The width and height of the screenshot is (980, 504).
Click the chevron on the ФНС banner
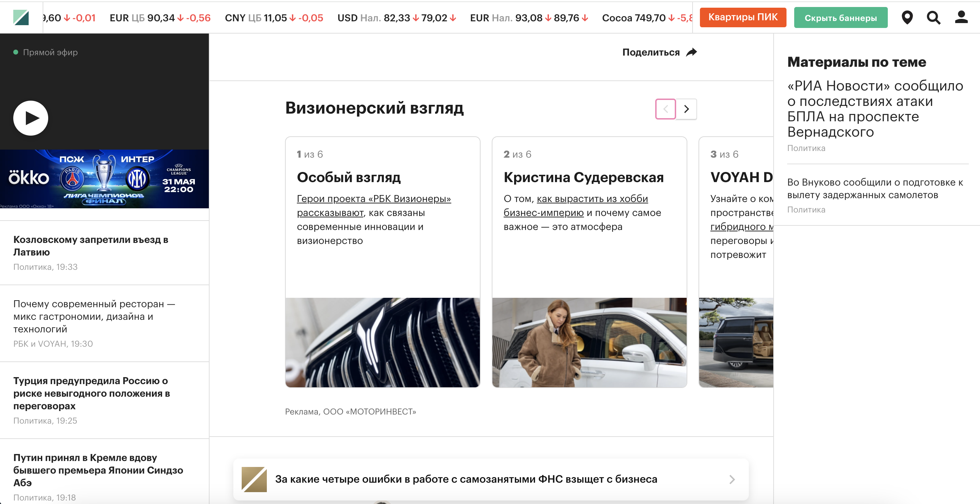coord(732,479)
